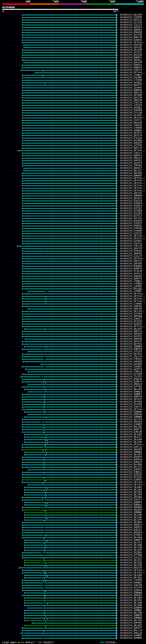Click the white query length bar under AV394096
The image size is (146, 644).
(x=60, y=9)
